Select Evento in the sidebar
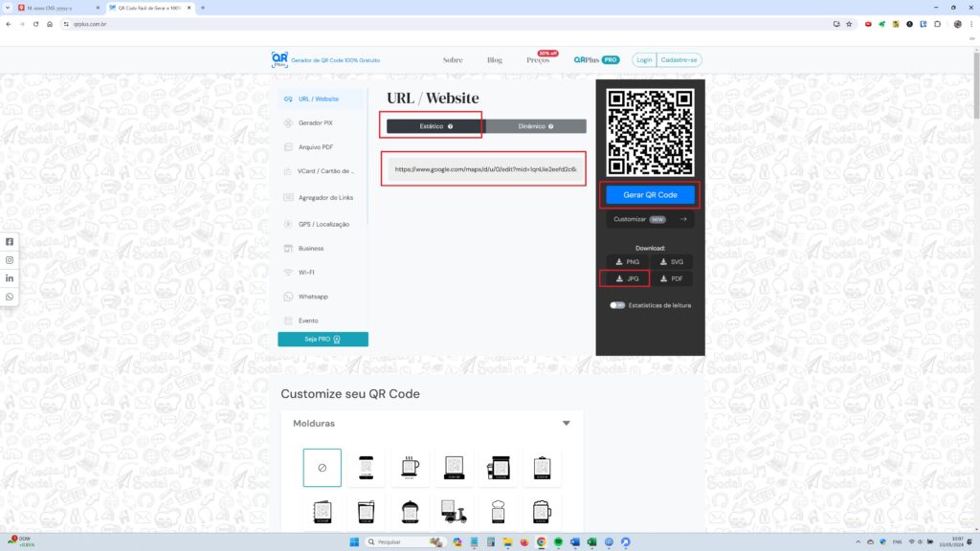 pyautogui.click(x=322, y=320)
